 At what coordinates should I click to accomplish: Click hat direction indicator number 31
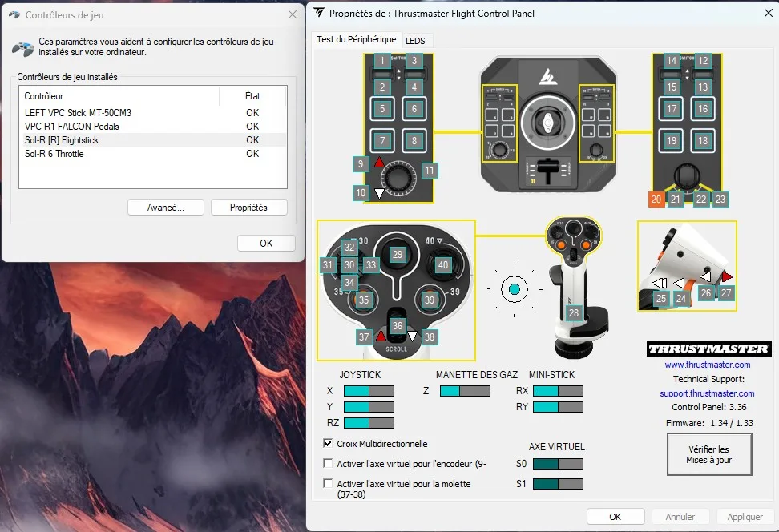pyautogui.click(x=328, y=264)
